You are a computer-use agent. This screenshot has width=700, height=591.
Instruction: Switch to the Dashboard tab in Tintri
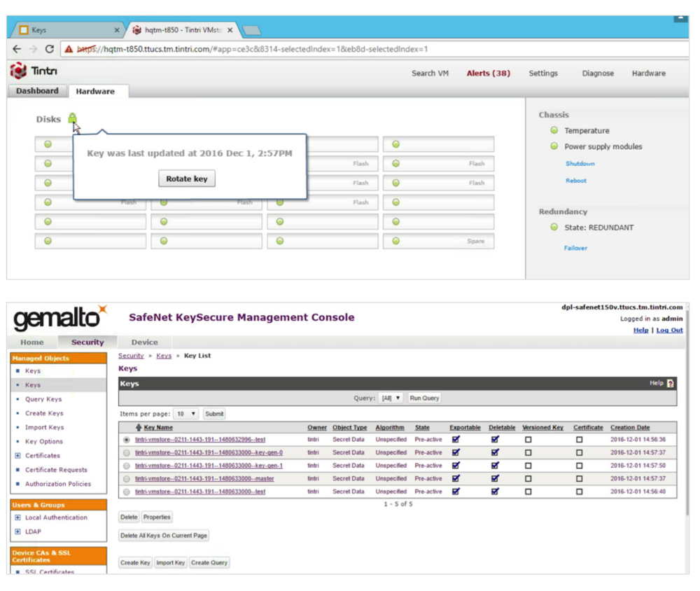(38, 91)
